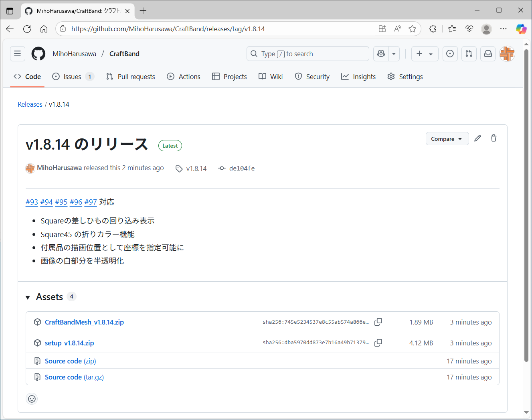Switch to the Wiki tab

point(271,77)
